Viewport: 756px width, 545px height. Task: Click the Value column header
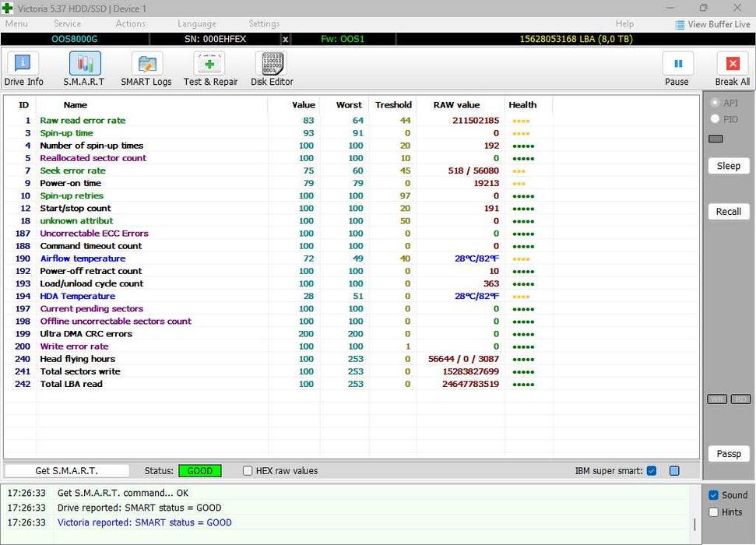[x=304, y=105]
